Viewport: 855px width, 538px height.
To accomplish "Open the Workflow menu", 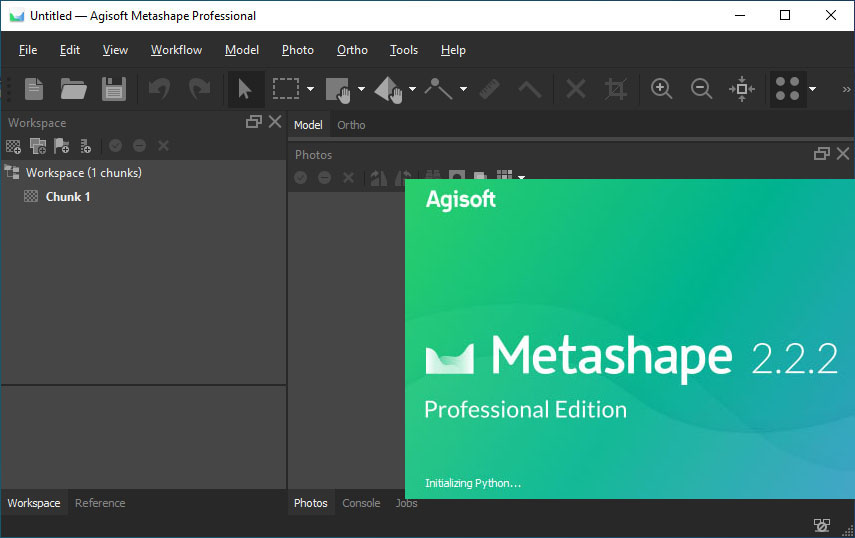I will click(x=176, y=50).
